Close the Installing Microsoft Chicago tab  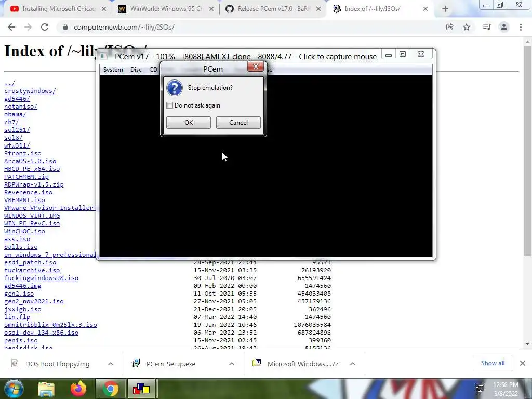coord(104,9)
